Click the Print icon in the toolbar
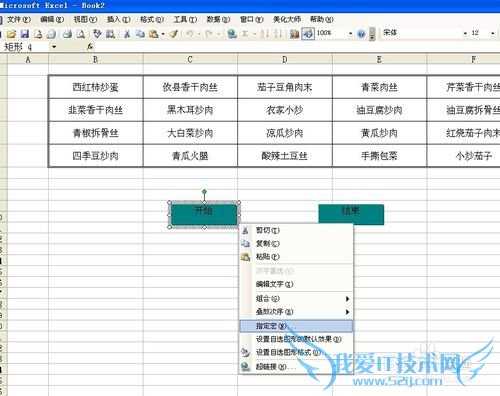 point(68,34)
